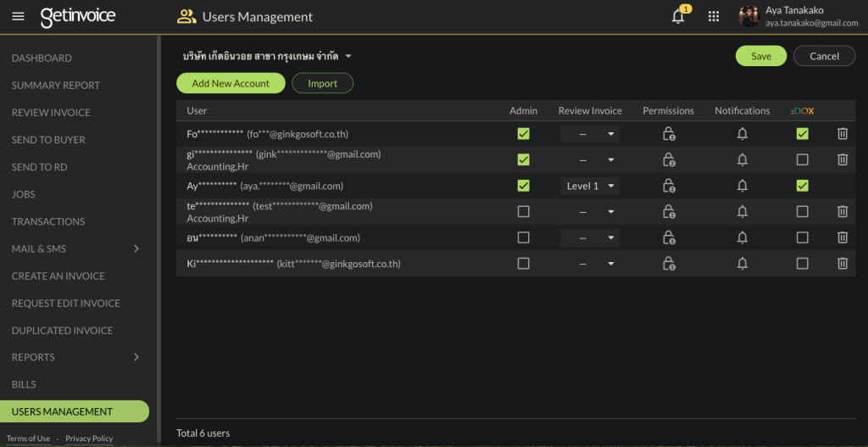Viewport: 868px width, 447px height.
Task: Open Review Invoice dropdown showing Level 1
Action: 589,186
